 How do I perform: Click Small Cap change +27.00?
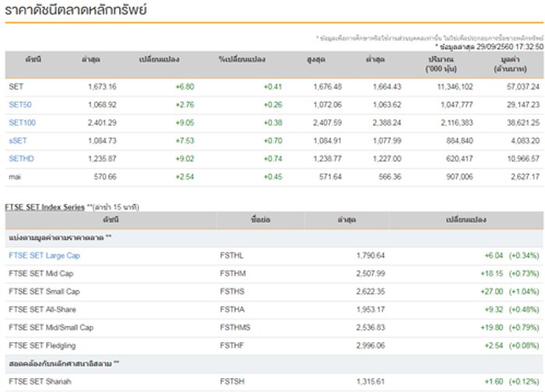click(491, 292)
